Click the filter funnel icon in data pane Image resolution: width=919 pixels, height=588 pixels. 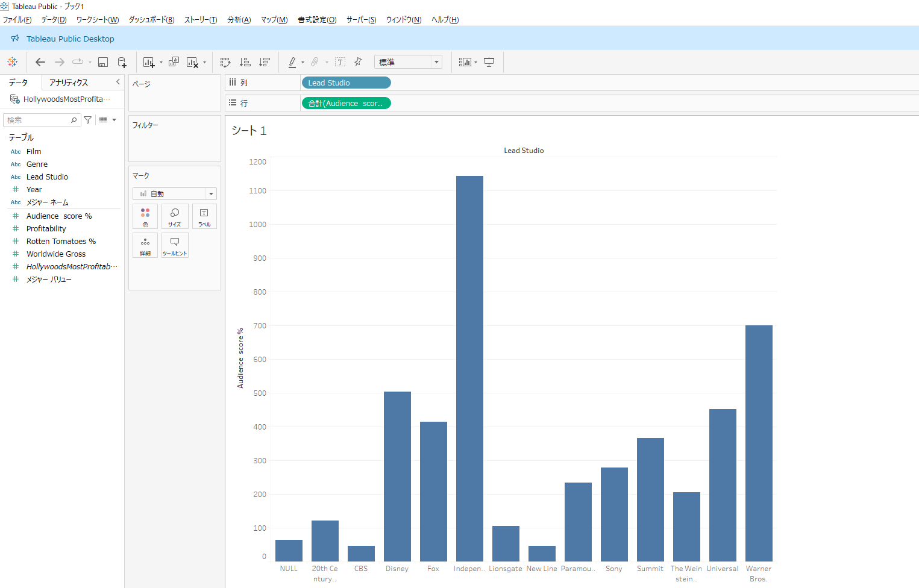[x=88, y=120]
